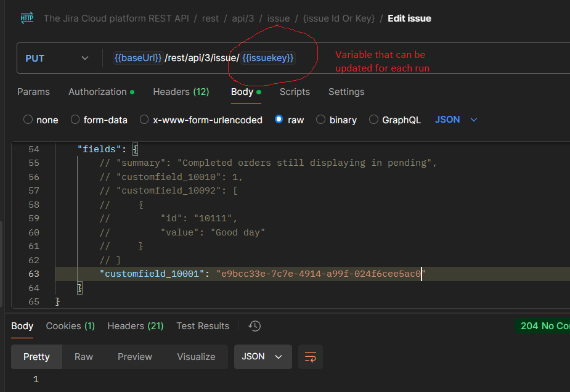Image resolution: width=570 pixels, height=392 pixels.
Task: Click the commented "value": "Good day" line
Action: point(182,232)
